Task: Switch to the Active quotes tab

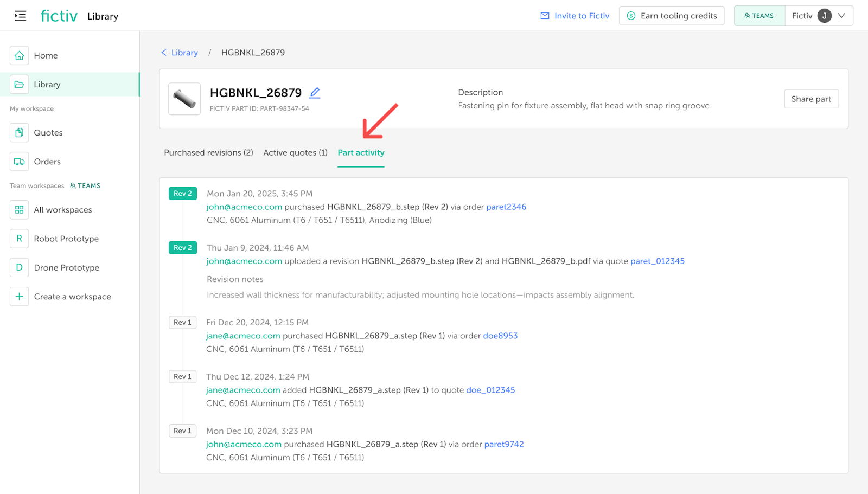Action: (x=295, y=153)
